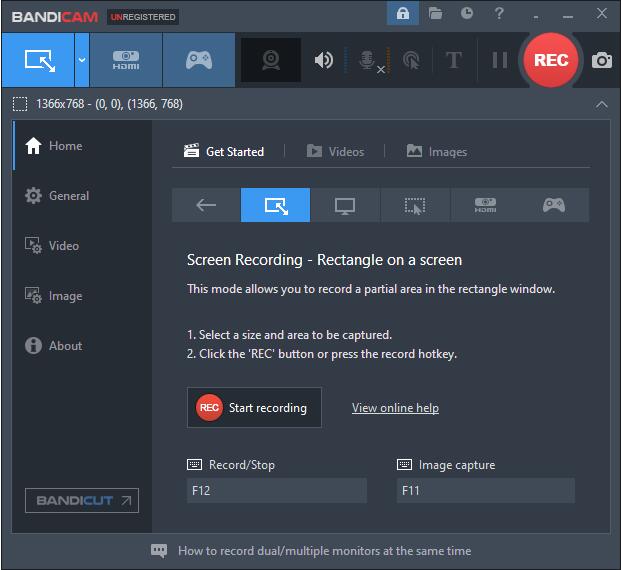Open the recording mode dropdown arrow

(x=82, y=60)
